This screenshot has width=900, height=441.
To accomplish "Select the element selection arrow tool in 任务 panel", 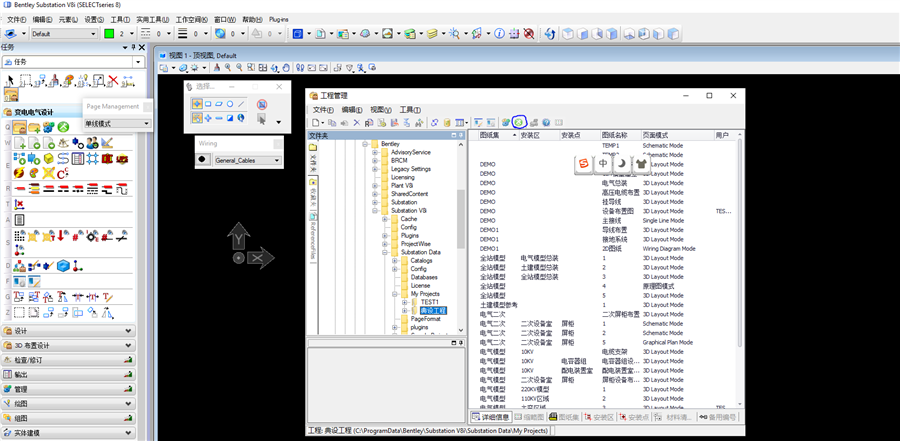I will pos(9,81).
